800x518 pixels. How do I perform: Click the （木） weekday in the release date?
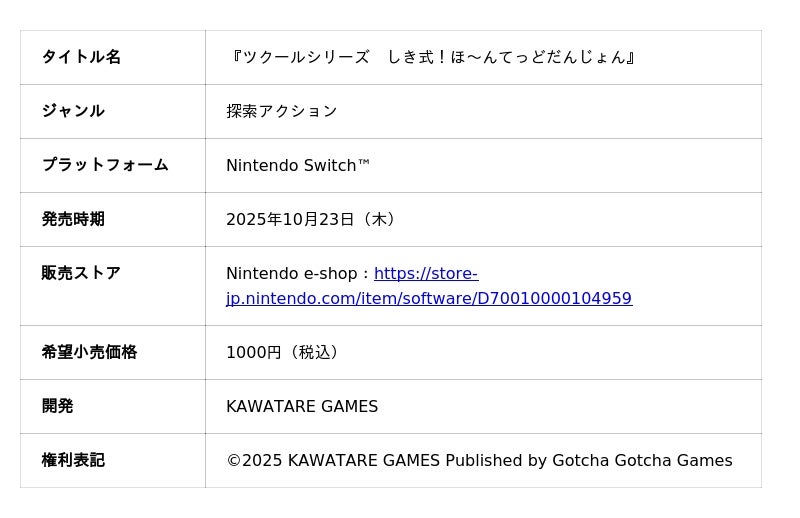(379, 219)
